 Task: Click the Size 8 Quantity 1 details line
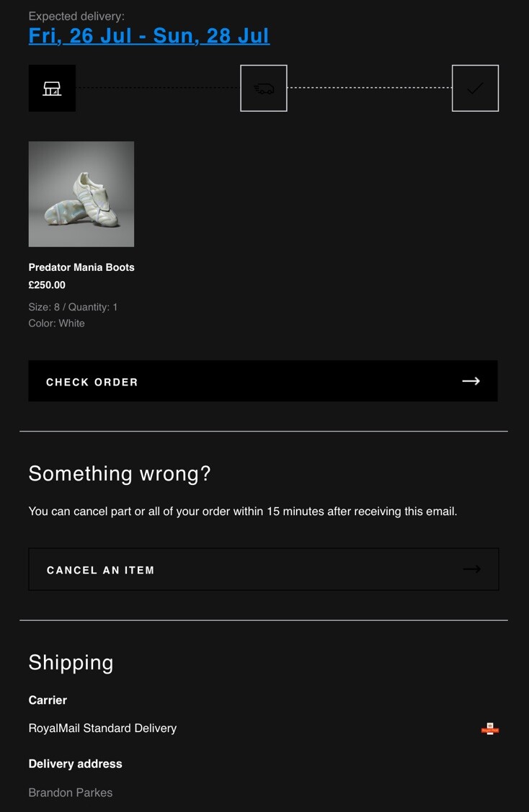pos(73,307)
